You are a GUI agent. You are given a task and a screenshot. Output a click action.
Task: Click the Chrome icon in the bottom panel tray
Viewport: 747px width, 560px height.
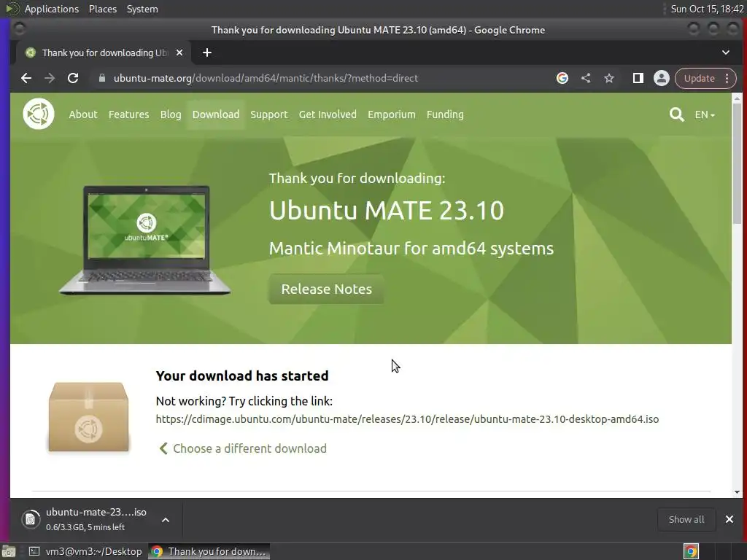coord(692,551)
